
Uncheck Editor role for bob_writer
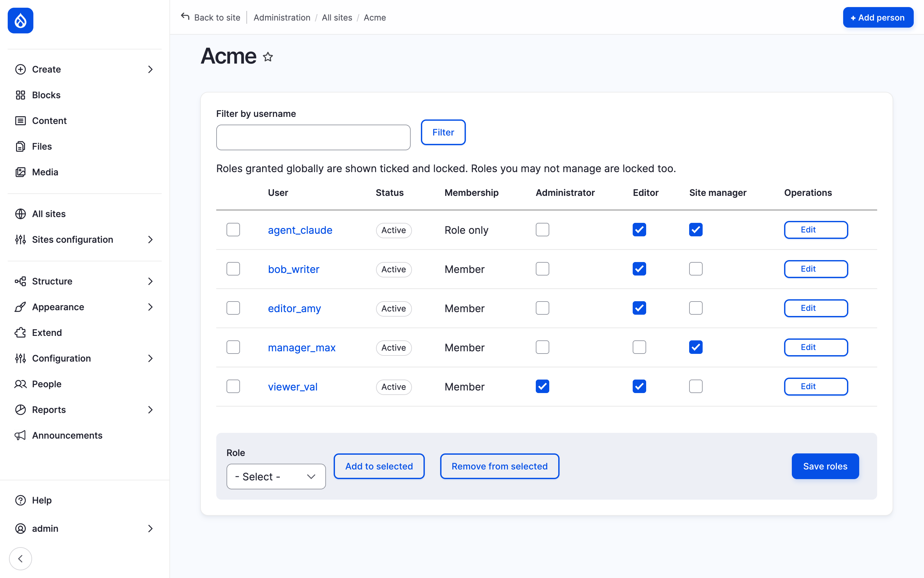pyautogui.click(x=639, y=269)
